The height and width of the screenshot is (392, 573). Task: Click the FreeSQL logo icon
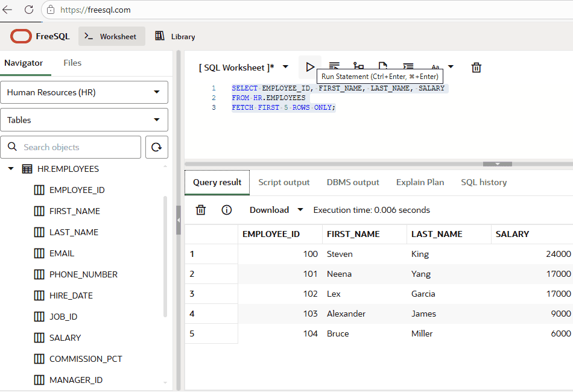20,36
